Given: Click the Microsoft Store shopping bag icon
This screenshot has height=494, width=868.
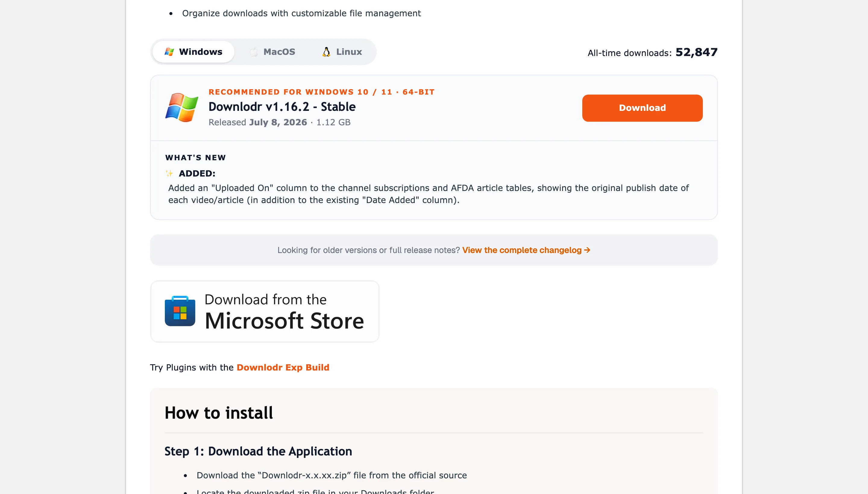Looking at the screenshot, I should 180,311.
